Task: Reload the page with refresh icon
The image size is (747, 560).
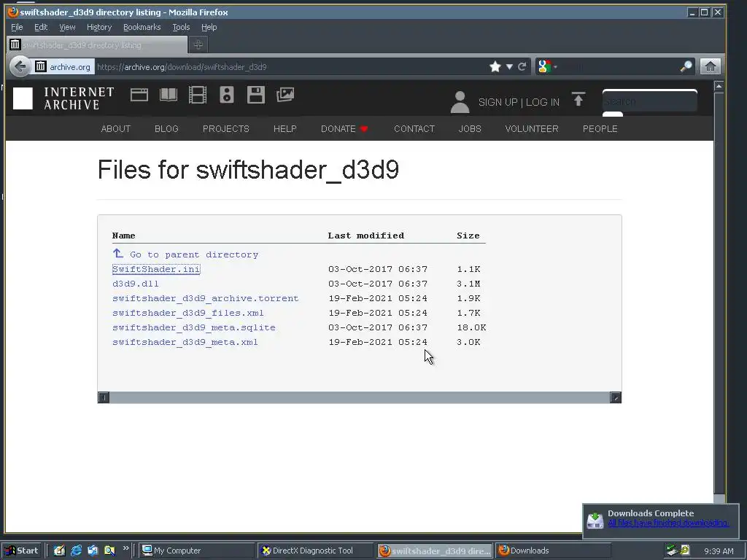Action: click(522, 66)
